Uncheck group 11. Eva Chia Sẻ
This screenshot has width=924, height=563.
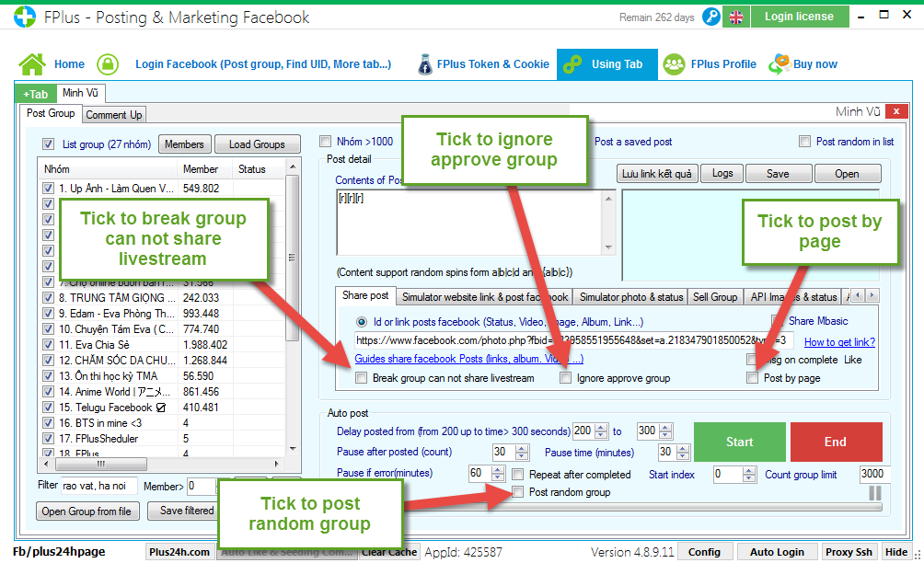pos(49,344)
